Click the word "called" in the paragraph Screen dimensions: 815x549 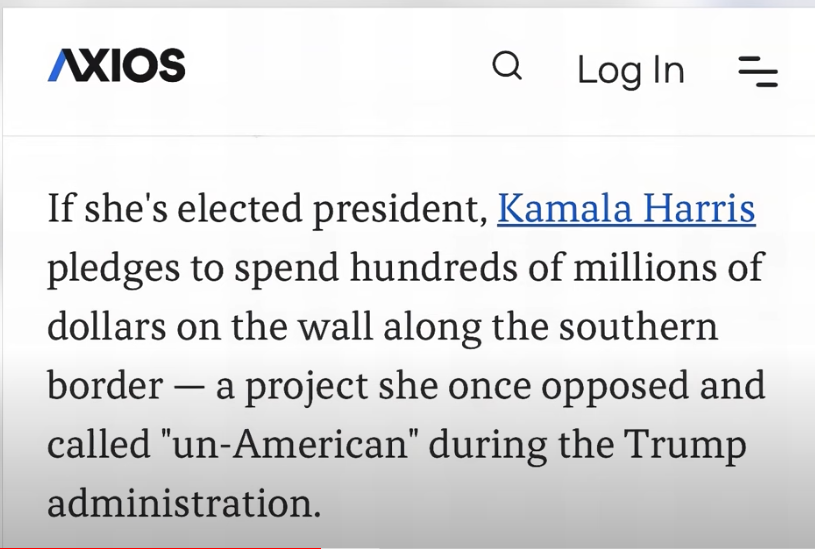tap(99, 443)
